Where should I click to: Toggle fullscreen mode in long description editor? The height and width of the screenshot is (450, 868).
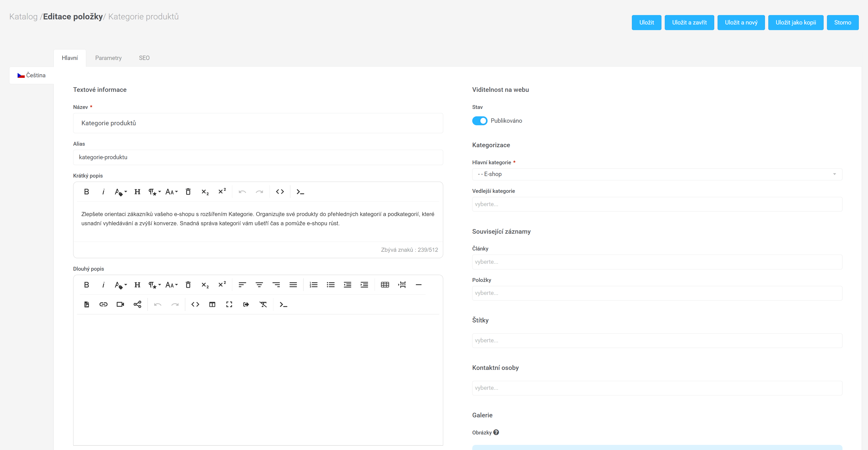(x=229, y=304)
